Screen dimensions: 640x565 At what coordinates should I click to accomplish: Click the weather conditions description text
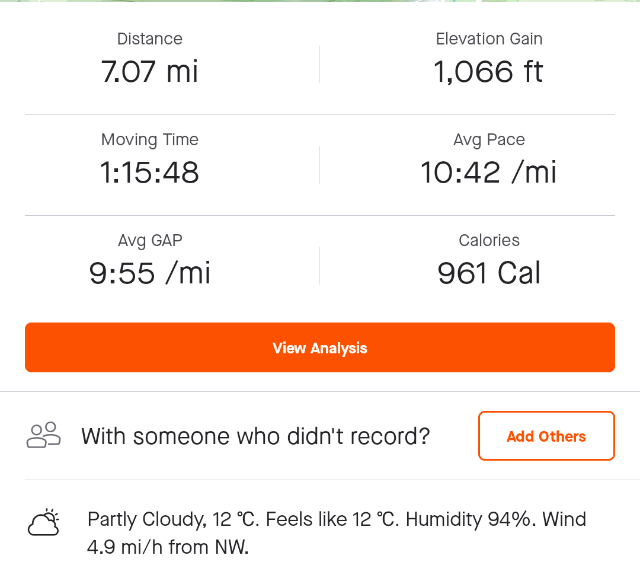(x=337, y=533)
